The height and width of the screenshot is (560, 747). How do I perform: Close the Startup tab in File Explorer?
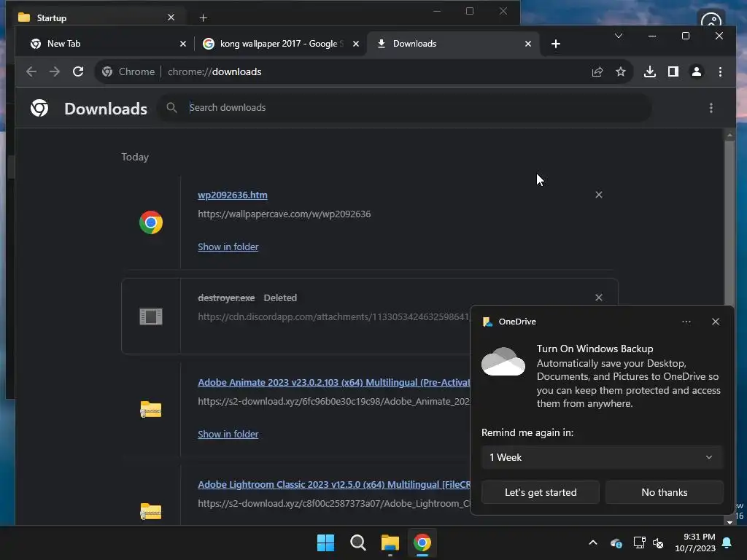tap(171, 17)
